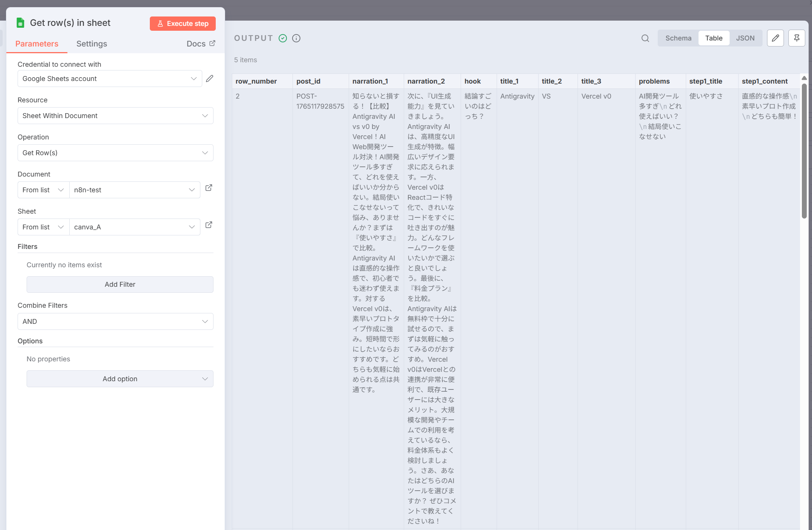
Task: Pin the output data
Action: click(x=797, y=38)
